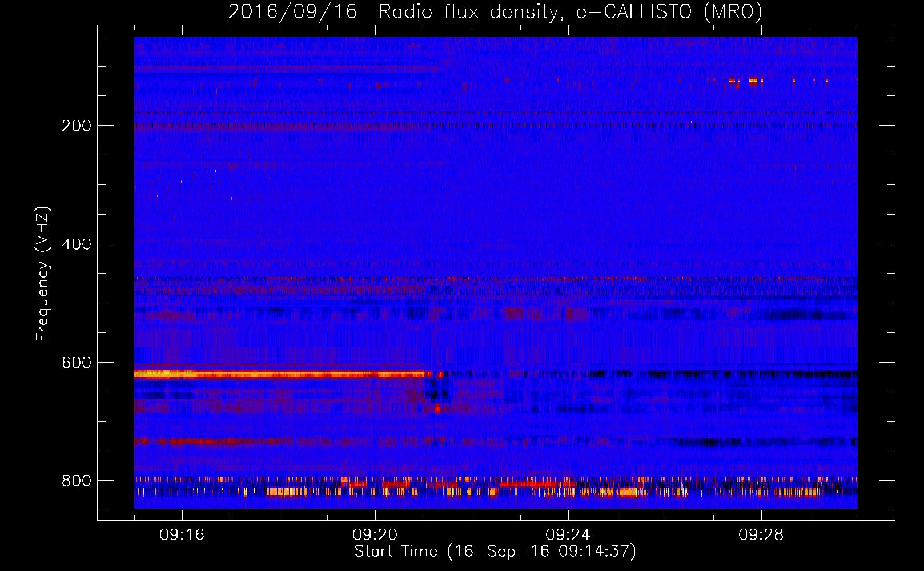Click the 600 frequency tick label
924x571 pixels.
[77, 363]
